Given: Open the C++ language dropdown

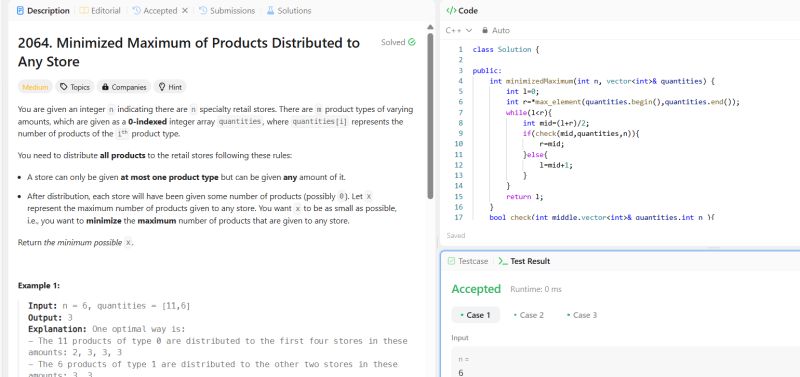Looking at the screenshot, I should (459, 31).
